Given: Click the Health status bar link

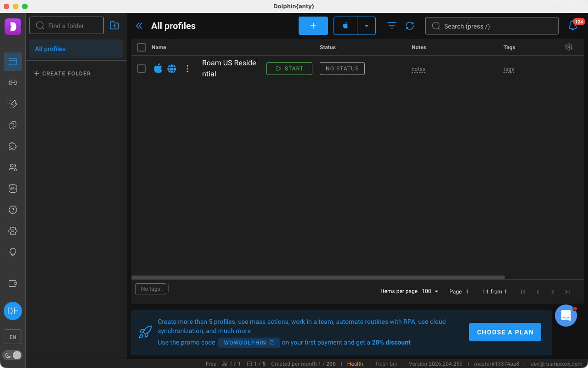Looking at the screenshot, I should tap(355, 364).
